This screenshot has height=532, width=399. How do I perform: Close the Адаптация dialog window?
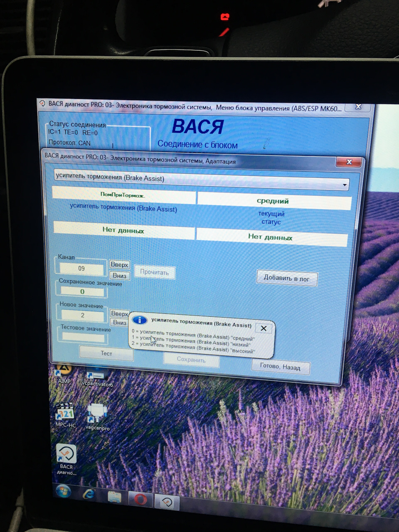click(x=349, y=162)
